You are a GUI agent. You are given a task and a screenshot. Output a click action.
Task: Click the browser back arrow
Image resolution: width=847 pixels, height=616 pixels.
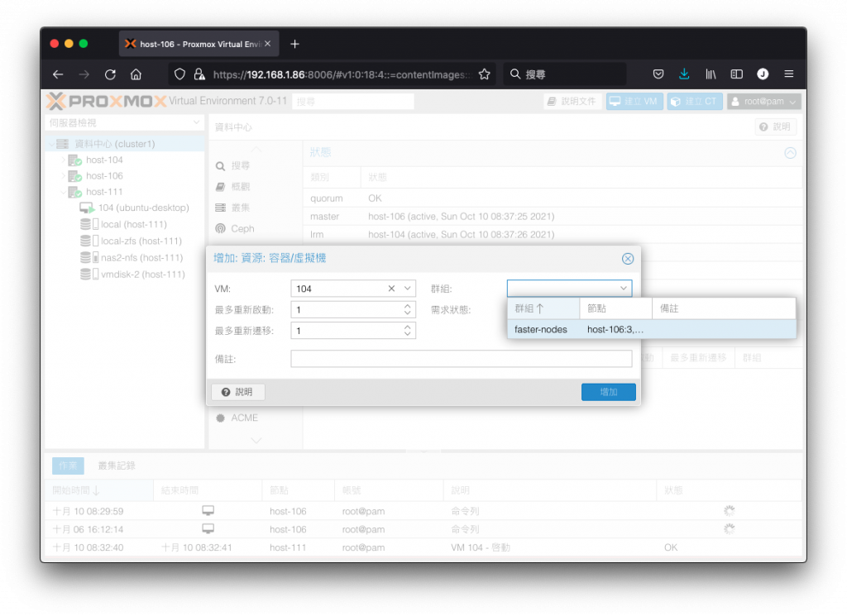pyautogui.click(x=58, y=74)
